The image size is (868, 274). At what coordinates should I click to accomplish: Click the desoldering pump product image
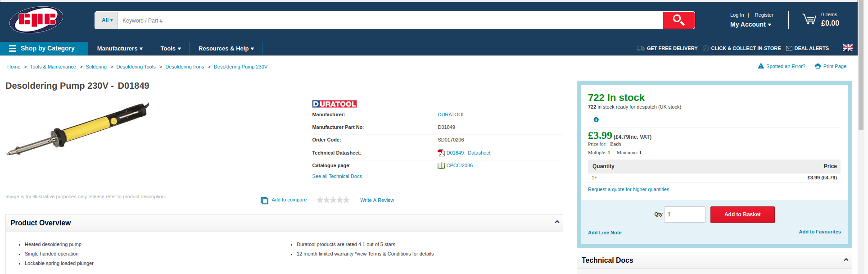[77, 129]
